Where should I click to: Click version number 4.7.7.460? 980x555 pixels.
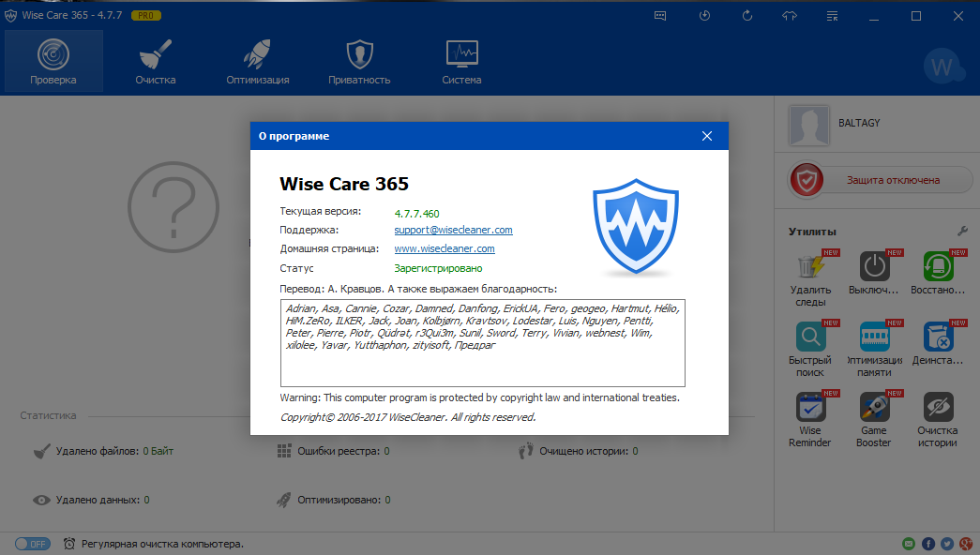417,214
